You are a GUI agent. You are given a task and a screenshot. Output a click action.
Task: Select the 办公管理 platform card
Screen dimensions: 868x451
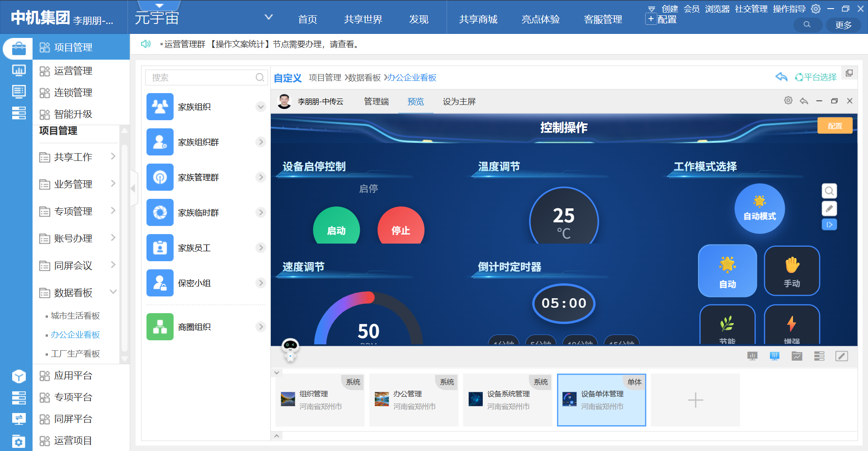[413, 400]
